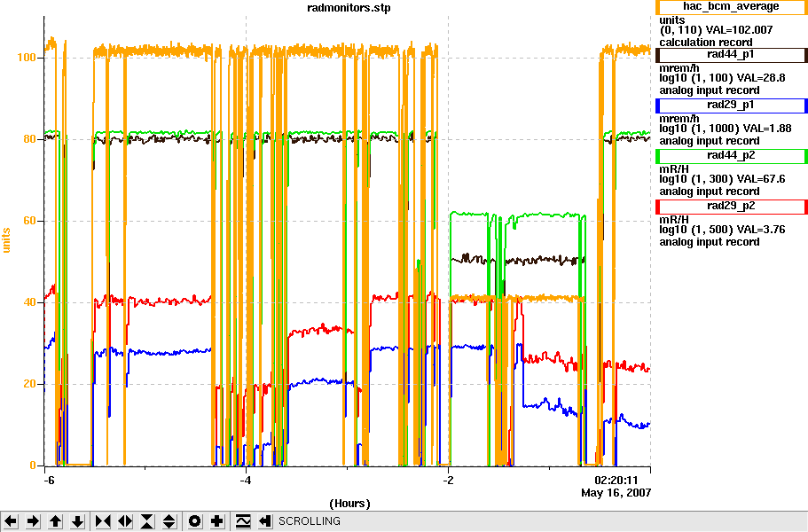
Task: Select the rad44_p2 curve legend entry
Action: [731, 156]
